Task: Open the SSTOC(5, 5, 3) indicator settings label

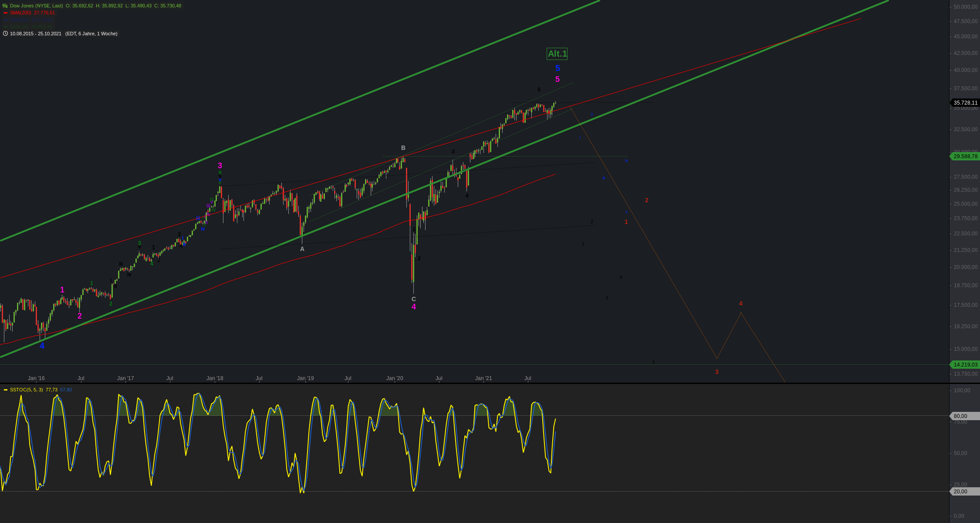Action: (x=26, y=390)
